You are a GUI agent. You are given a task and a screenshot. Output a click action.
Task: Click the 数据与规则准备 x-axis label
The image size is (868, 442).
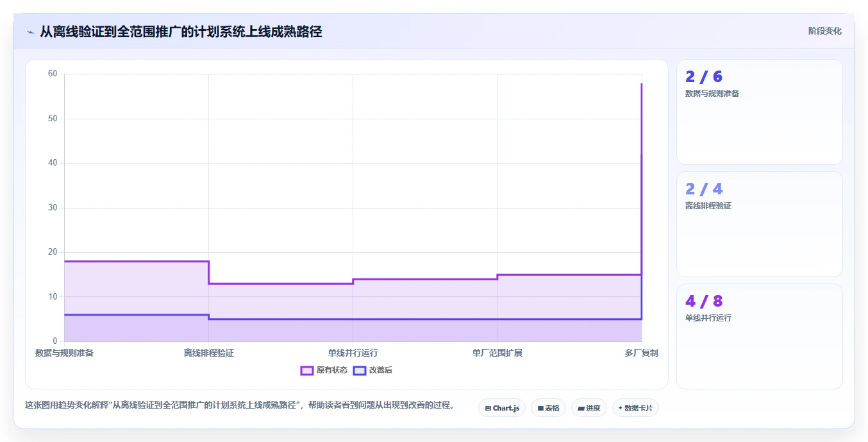pyautogui.click(x=64, y=353)
